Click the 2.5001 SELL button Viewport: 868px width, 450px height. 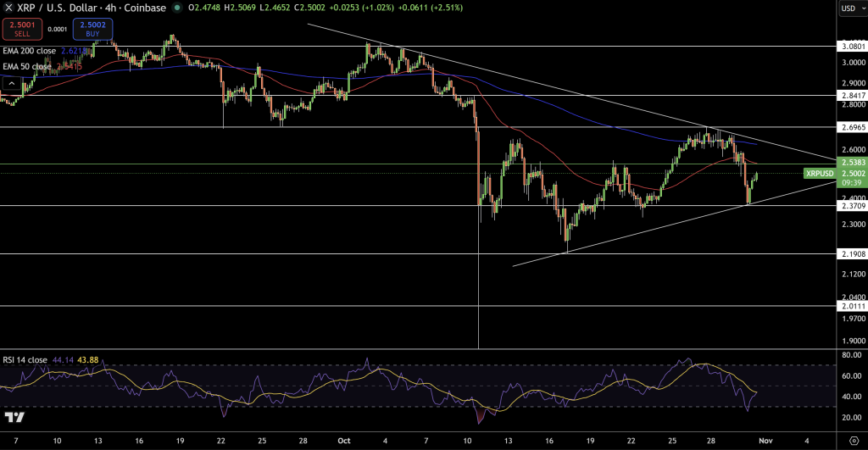(x=22, y=29)
